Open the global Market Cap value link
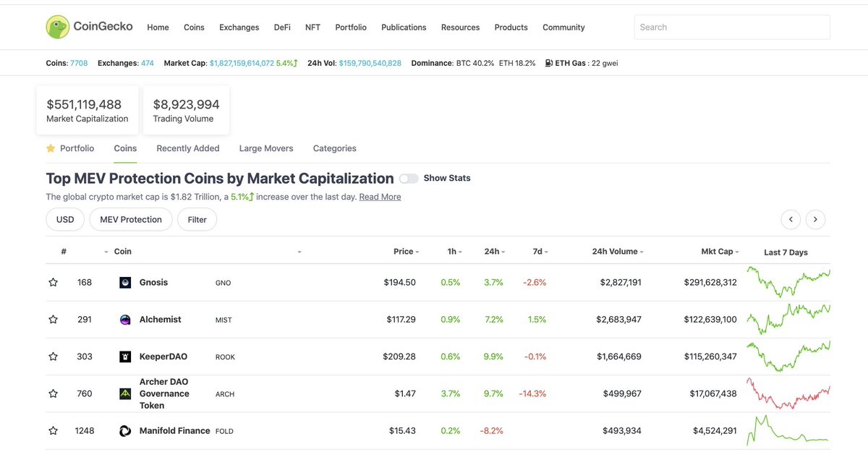Screen dimensions: 868x452 pyautogui.click(x=242, y=63)
